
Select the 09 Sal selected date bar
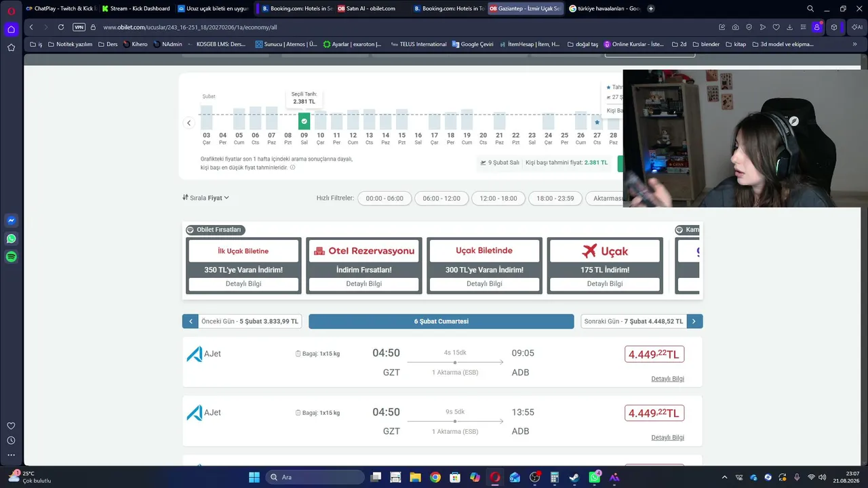304,121
